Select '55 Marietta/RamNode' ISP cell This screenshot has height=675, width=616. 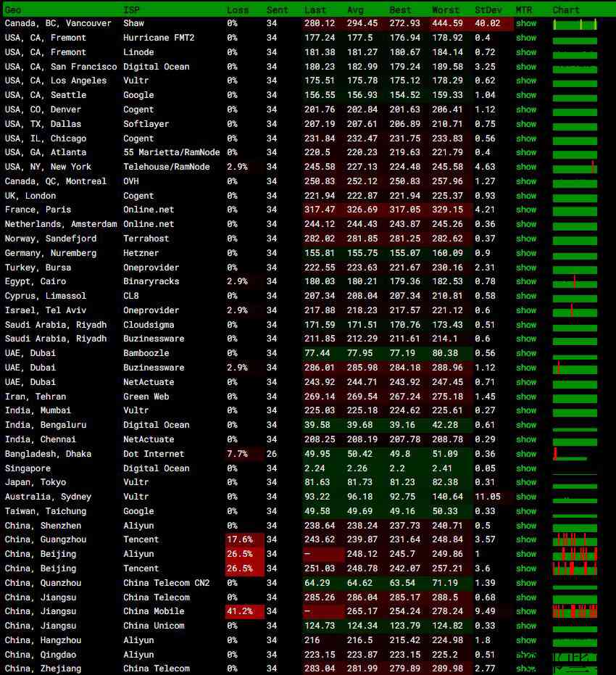tap(172, 152)
